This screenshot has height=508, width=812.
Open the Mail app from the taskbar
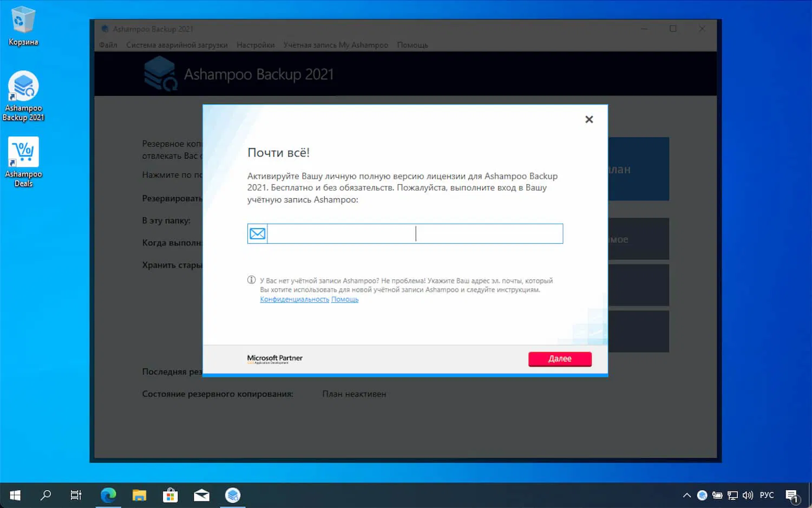[201, 495]
